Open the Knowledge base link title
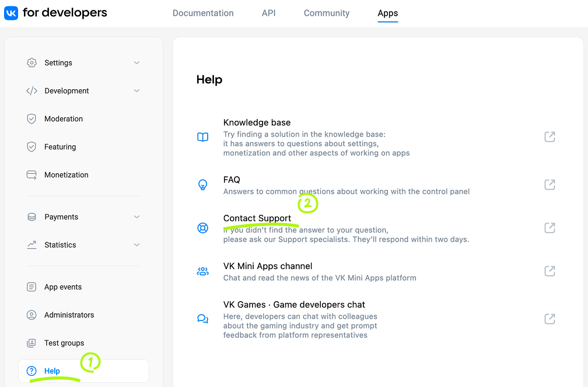The width and height of the screenshot is (588, 387). pos(257,123)
